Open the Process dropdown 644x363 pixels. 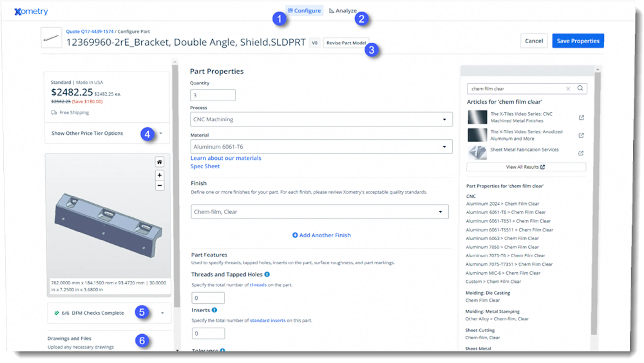coord(321,119)
